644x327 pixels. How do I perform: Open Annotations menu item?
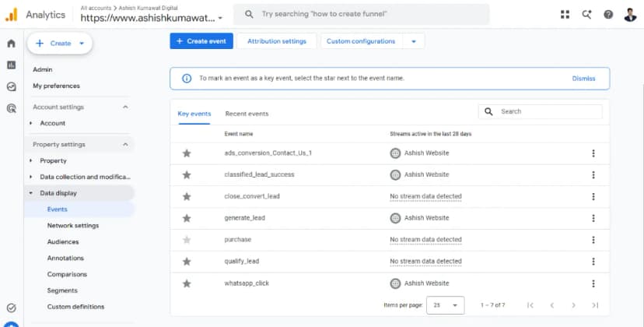65,258
